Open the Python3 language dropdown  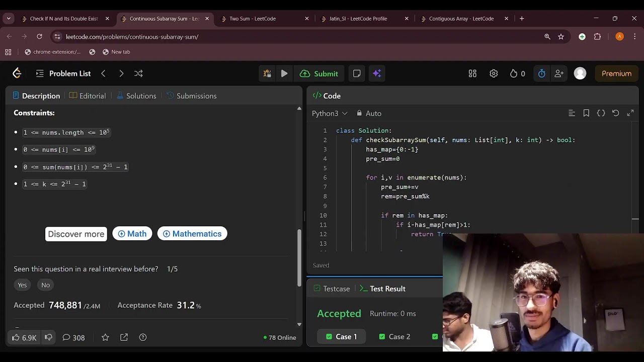tap(330, 113)
